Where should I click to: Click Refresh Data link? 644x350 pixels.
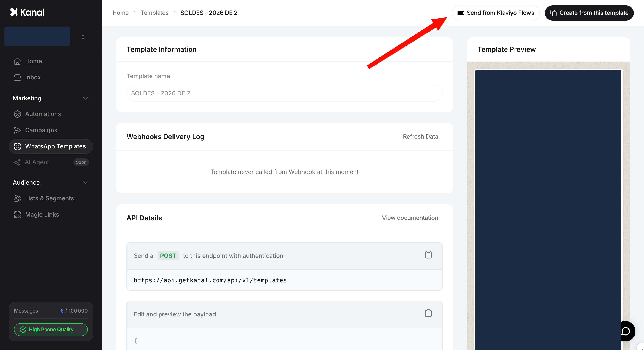coord(420,136)
